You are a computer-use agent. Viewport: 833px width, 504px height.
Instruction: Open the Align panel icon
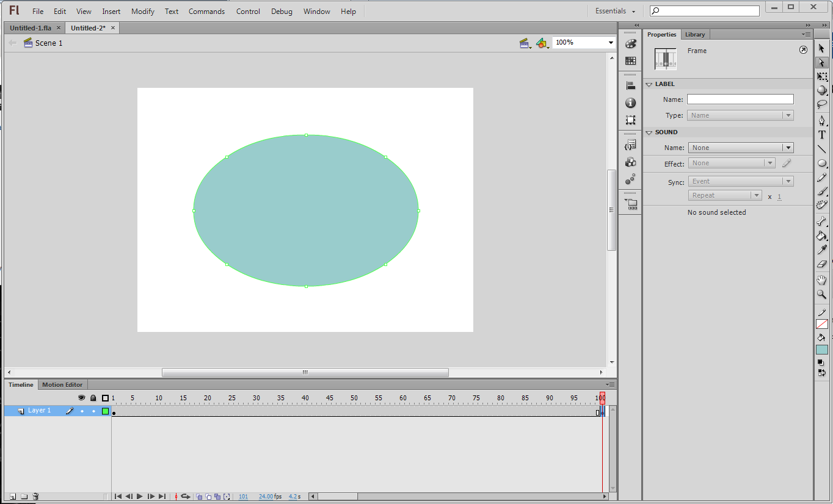click(x=630, y=86)
